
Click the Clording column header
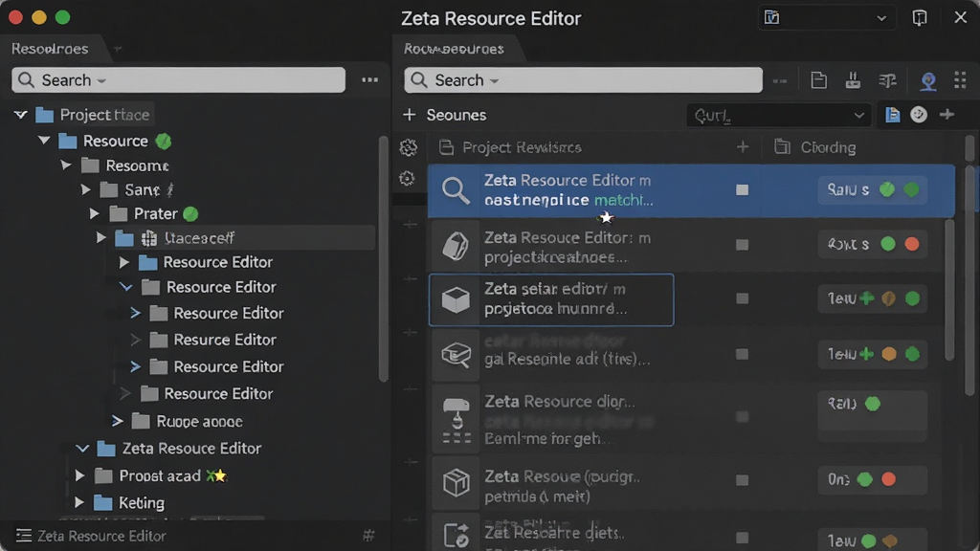tap(828, 147)
